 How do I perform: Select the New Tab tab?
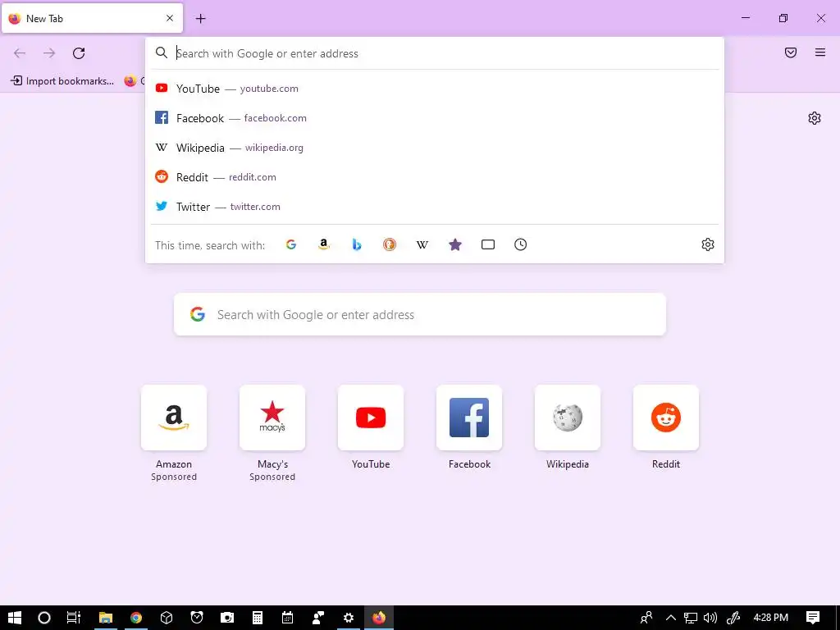tap(92, 18)
